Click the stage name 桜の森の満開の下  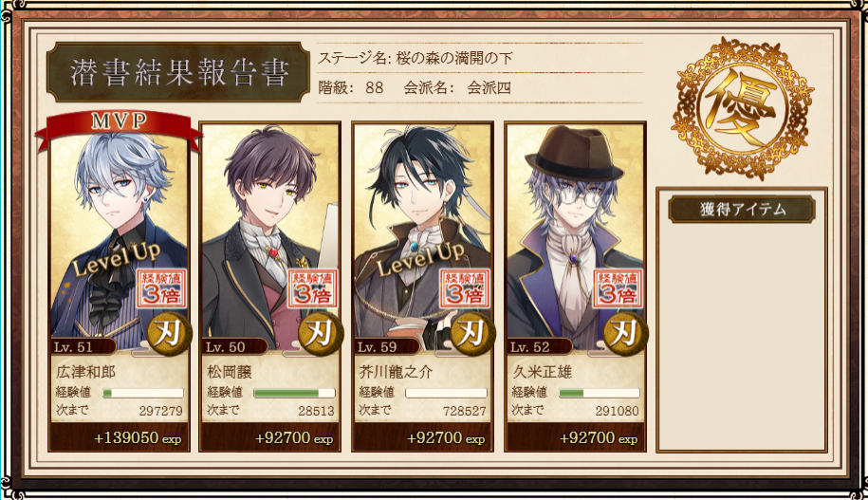click(x=454, y=58)
